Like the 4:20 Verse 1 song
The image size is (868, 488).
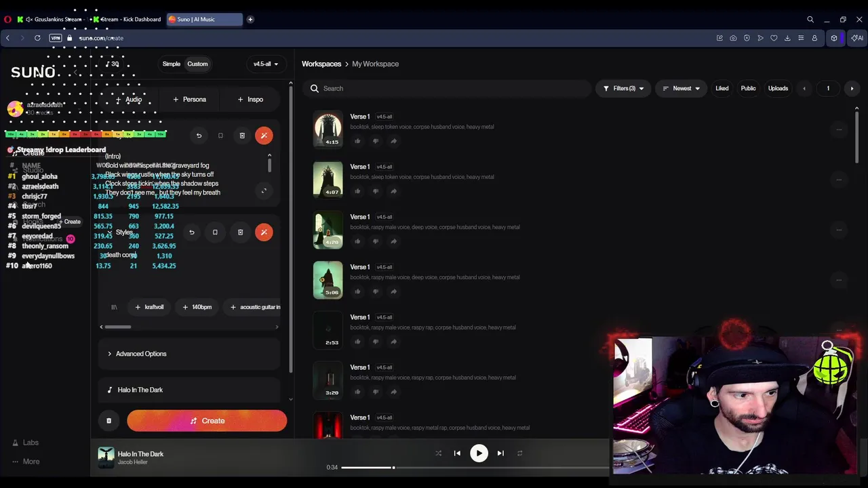click(357, 241)
